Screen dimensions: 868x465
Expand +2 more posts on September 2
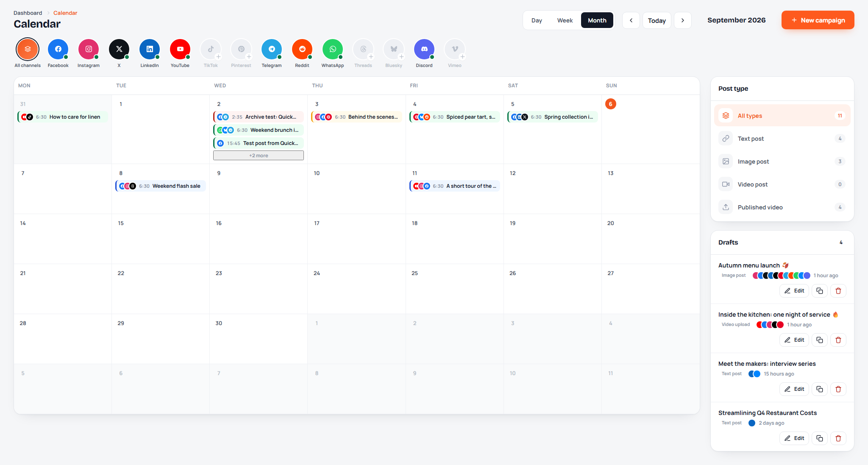coord(259,156)
